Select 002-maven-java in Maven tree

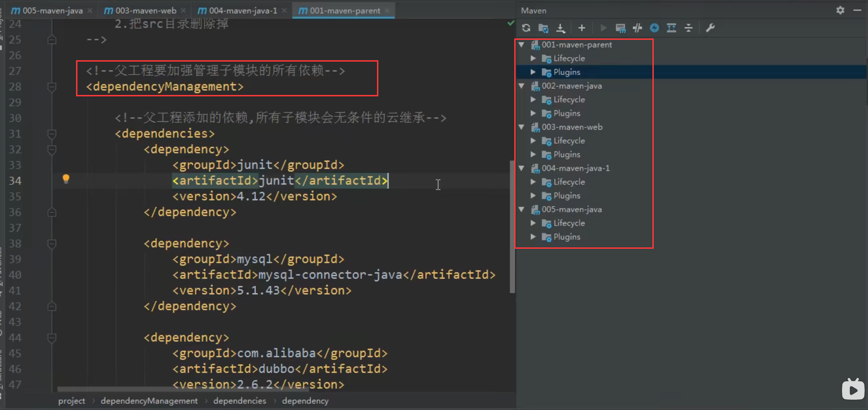tap(572, 86)
